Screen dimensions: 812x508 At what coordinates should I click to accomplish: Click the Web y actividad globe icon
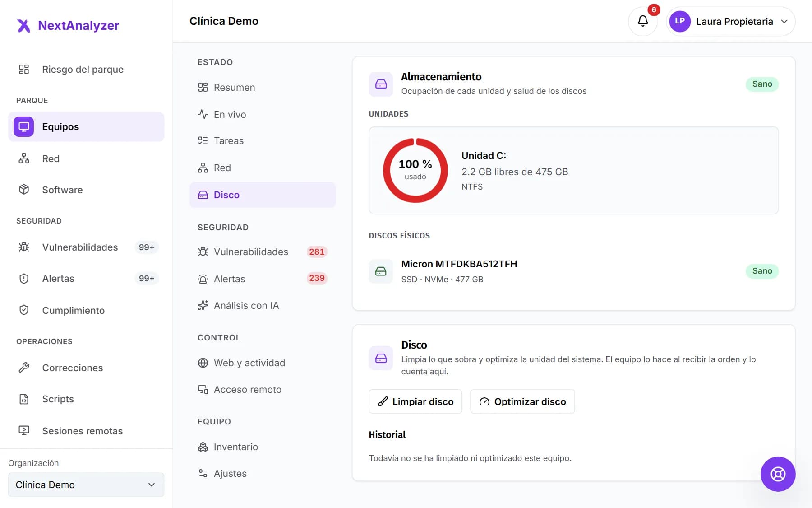pyautogui.click(x=203, y=363)
